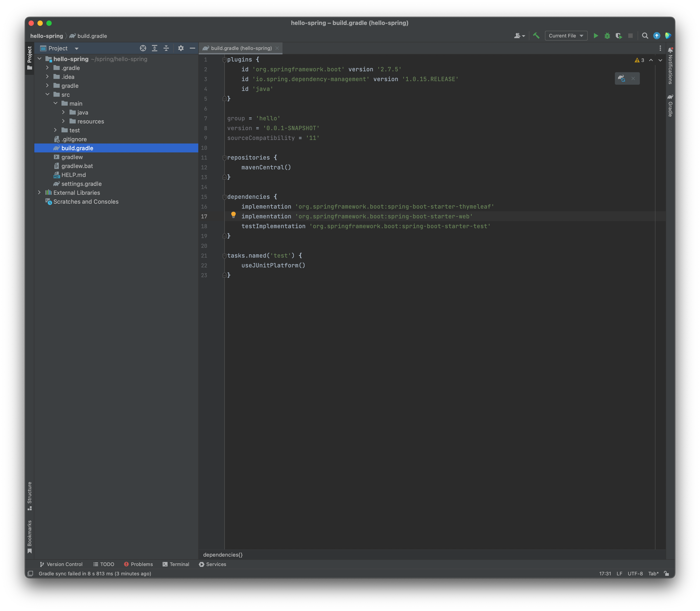Open the Terminal tool tab
This screenshot has width=700, height=611.
pos(176,564)
